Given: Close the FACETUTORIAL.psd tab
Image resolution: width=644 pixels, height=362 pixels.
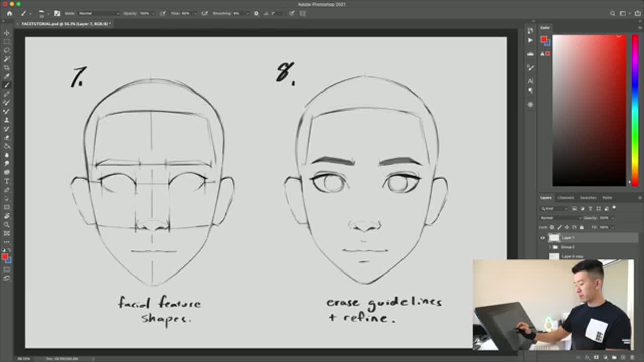Looking at the screenshot, I should [x=18, y=24].
